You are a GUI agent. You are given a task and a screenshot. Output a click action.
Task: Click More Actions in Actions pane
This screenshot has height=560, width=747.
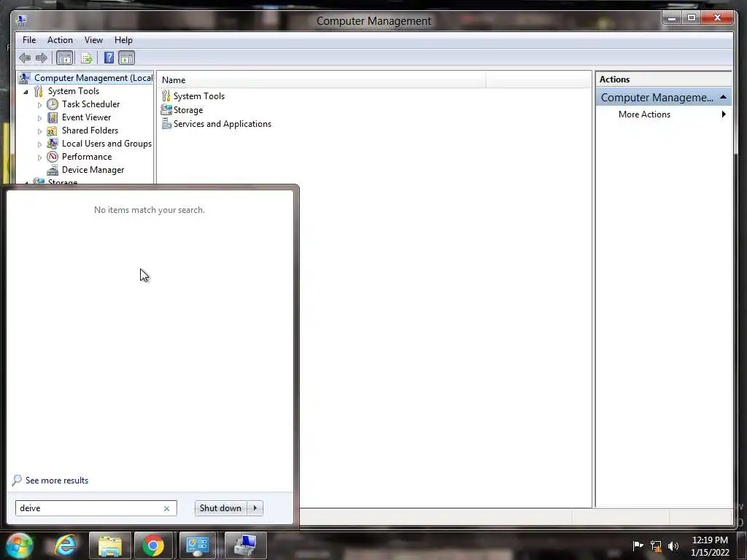pyautogui.click(x=644, y=114)
